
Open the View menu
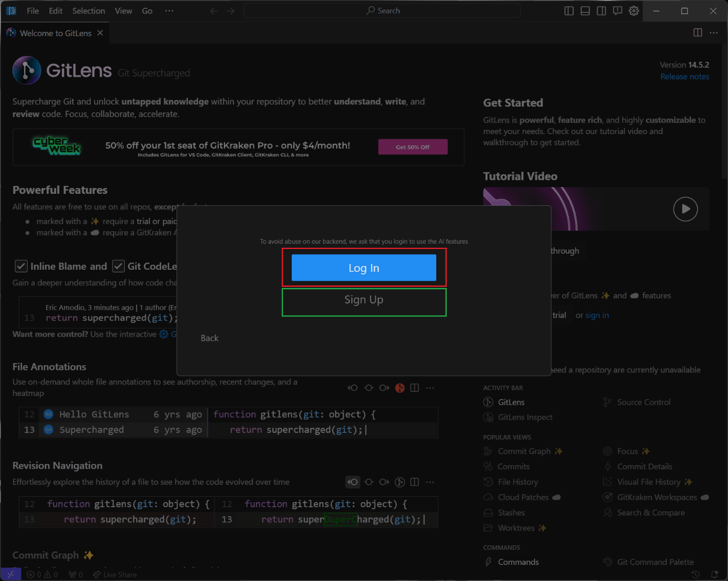click(x=123, y=10)
